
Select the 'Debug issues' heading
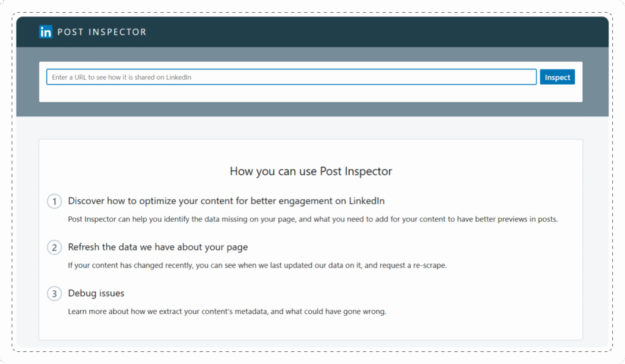click(x=95, y=293)
